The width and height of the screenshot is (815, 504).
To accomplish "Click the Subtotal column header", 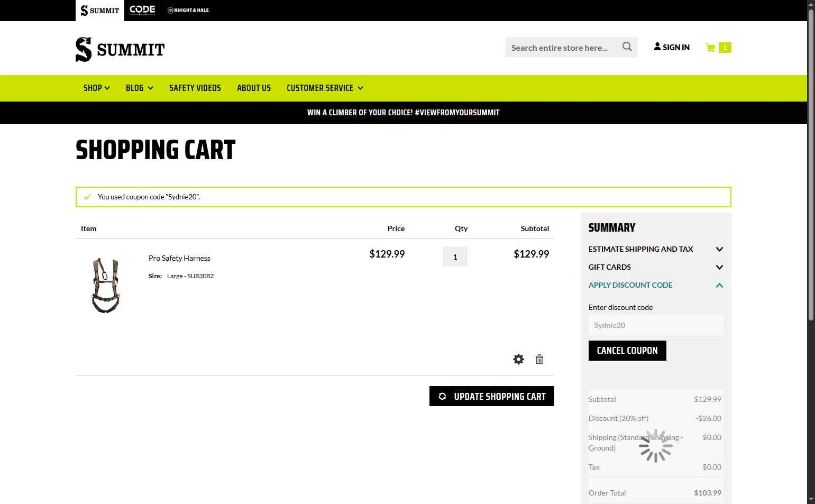I will tap(535, 228).
